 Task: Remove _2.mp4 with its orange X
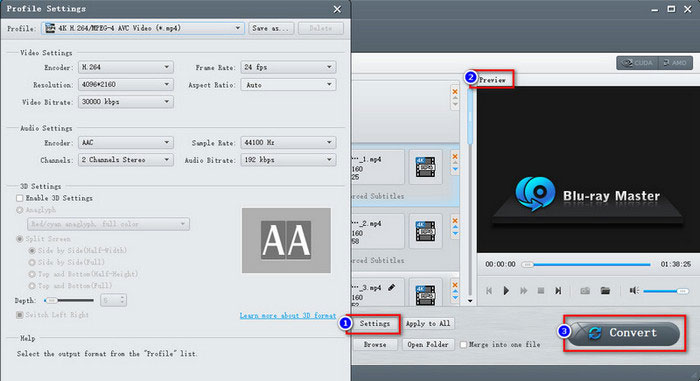[455, 221]
